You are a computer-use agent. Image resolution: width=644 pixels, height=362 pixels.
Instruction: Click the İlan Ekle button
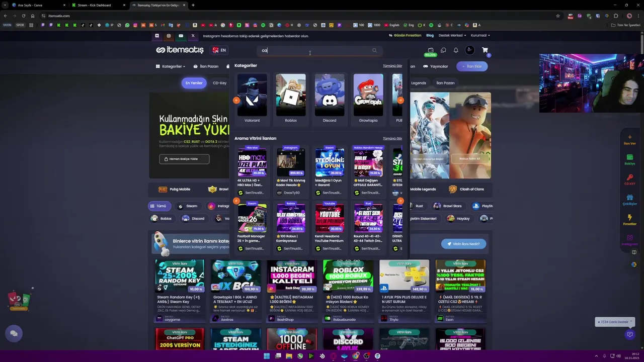coord(472,66)
